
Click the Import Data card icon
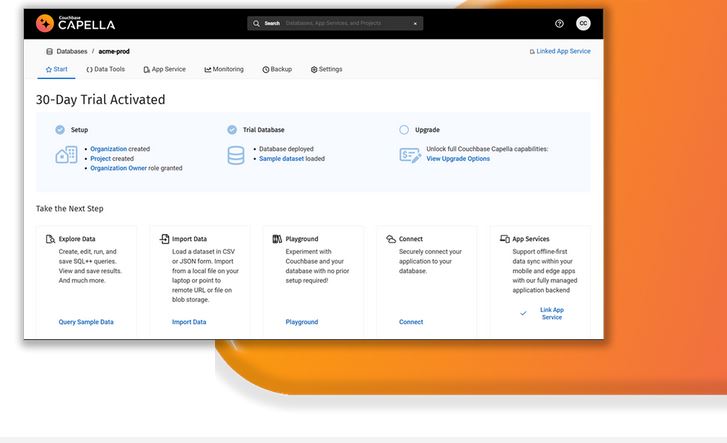tap(164, 239)
